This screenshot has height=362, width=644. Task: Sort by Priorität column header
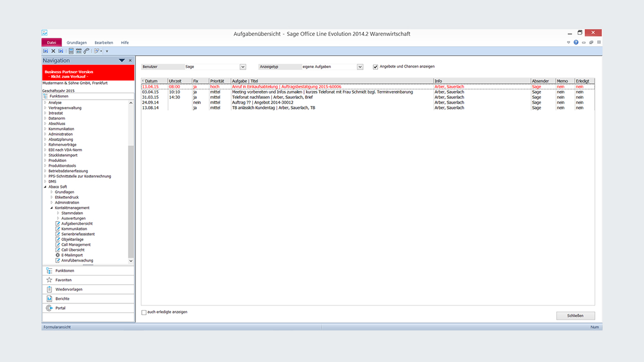tap(220, 81)
